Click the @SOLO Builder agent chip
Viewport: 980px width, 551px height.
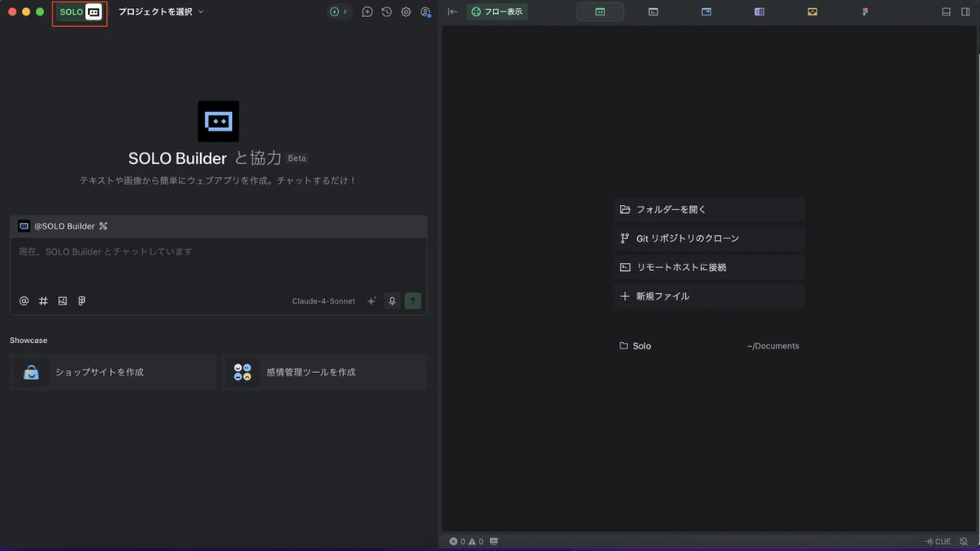(x=57, y=226)
